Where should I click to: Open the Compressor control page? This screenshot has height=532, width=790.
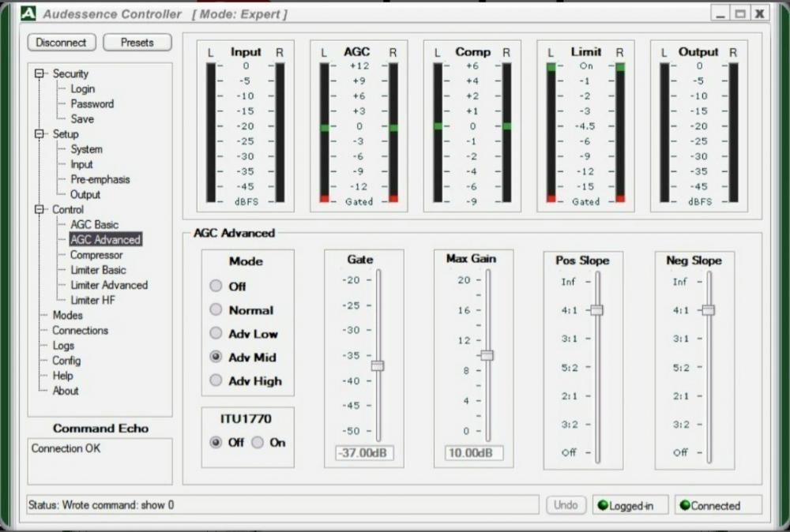[x=96, y=255]
